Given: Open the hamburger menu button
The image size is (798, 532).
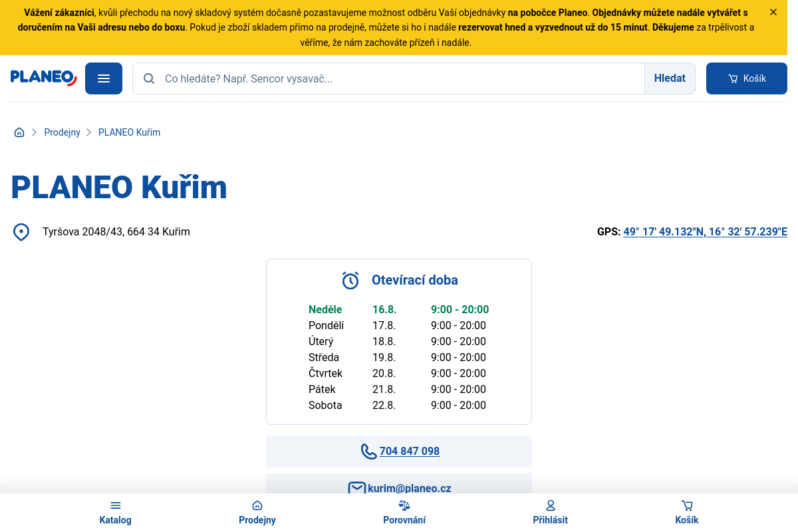Looking at the screenshot, I should [x=104, y=78].
